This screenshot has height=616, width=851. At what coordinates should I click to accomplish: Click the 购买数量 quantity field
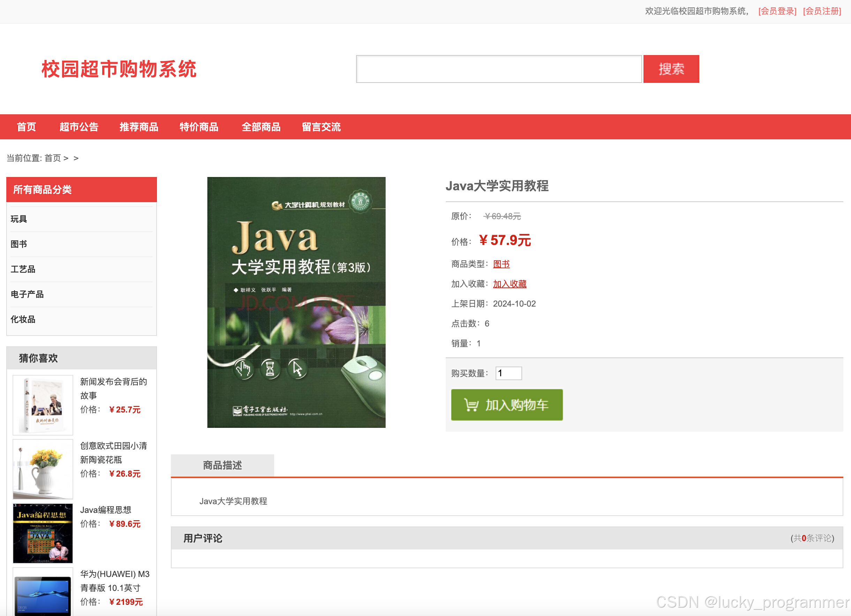(508, 373)
